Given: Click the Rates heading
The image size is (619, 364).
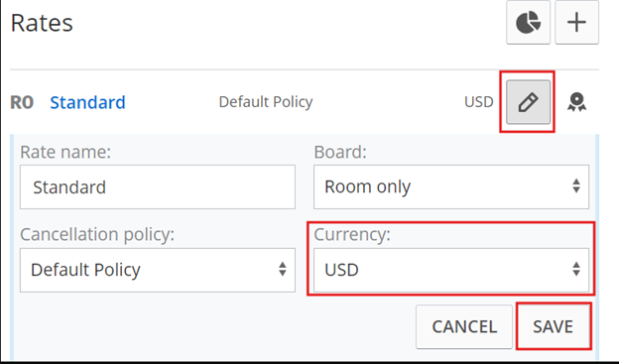Looking at the screenshot, I should tap(42, 23).
